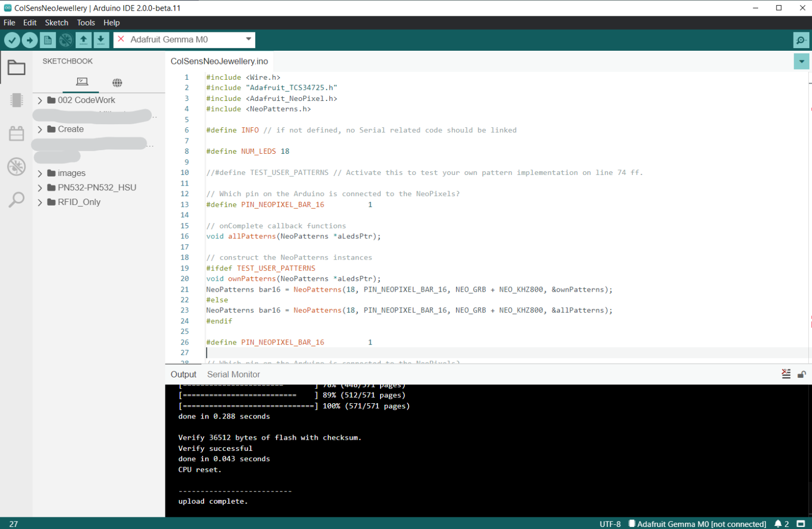Screen dimensions: 812x529
Task: Open the Sketchbook panel folder icon
Action: 16,68
